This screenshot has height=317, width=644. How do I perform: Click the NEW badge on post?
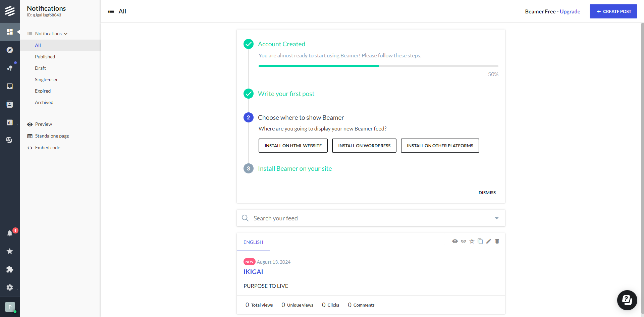249,262
